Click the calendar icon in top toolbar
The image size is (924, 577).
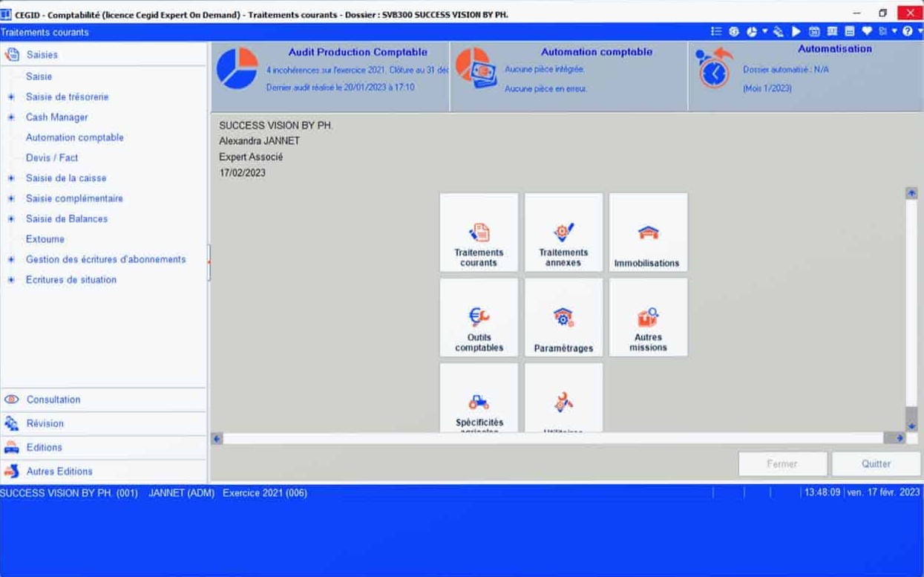[814, 31]
